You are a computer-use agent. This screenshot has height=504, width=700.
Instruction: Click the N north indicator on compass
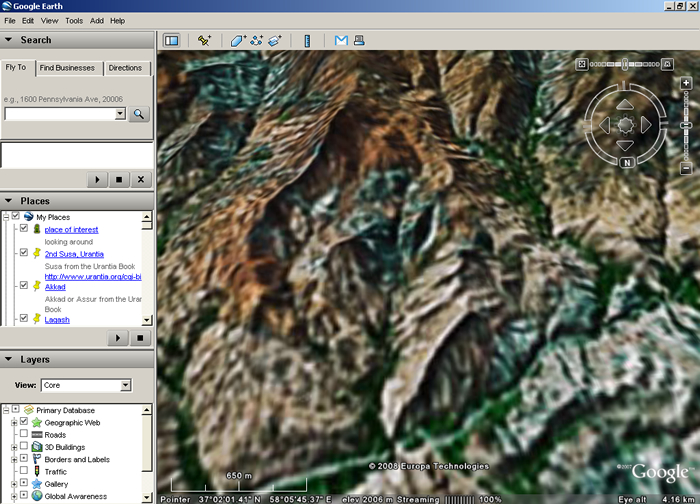(x=627, y=162)
